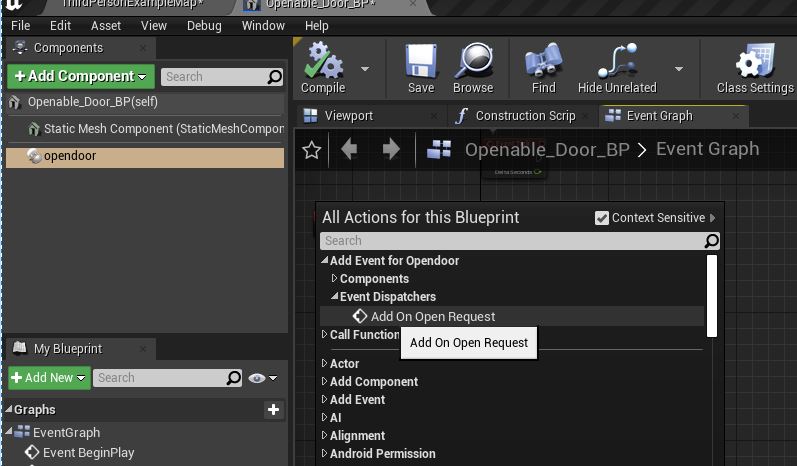The width and height of the screenshot is (797, 466).
Task: Switch to the Construction Script tab
Action: tap(523, 116)
